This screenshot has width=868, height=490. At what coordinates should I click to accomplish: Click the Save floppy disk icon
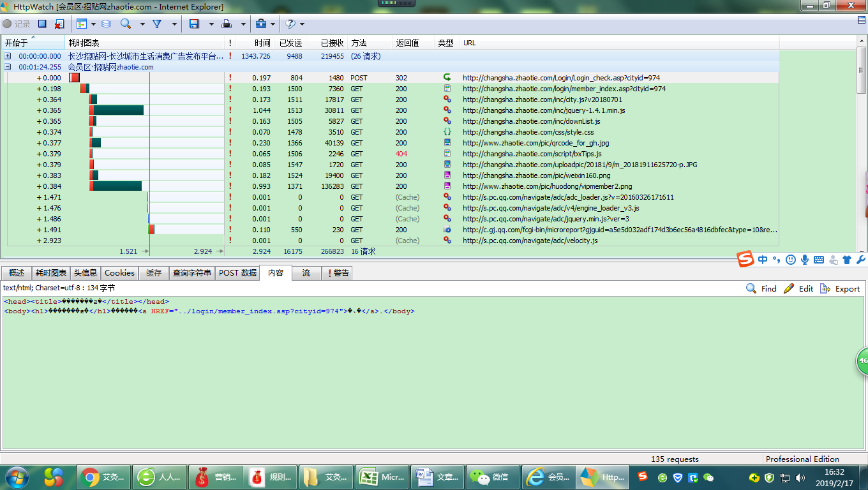tap(194, 24)
